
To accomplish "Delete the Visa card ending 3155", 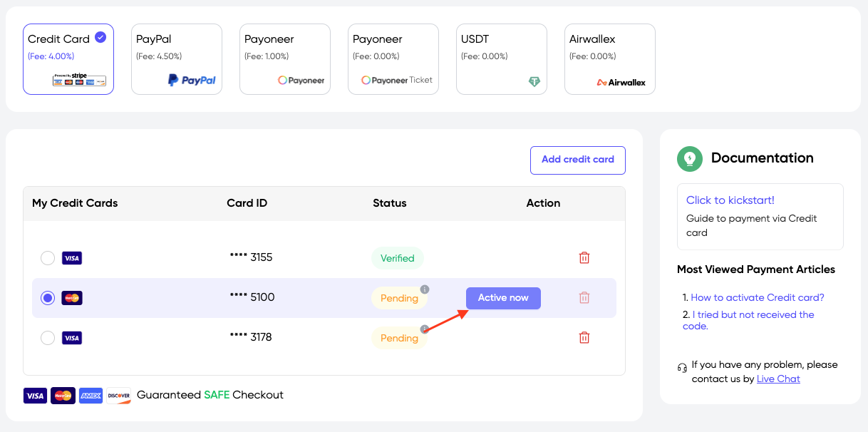I will pos(584,257).
